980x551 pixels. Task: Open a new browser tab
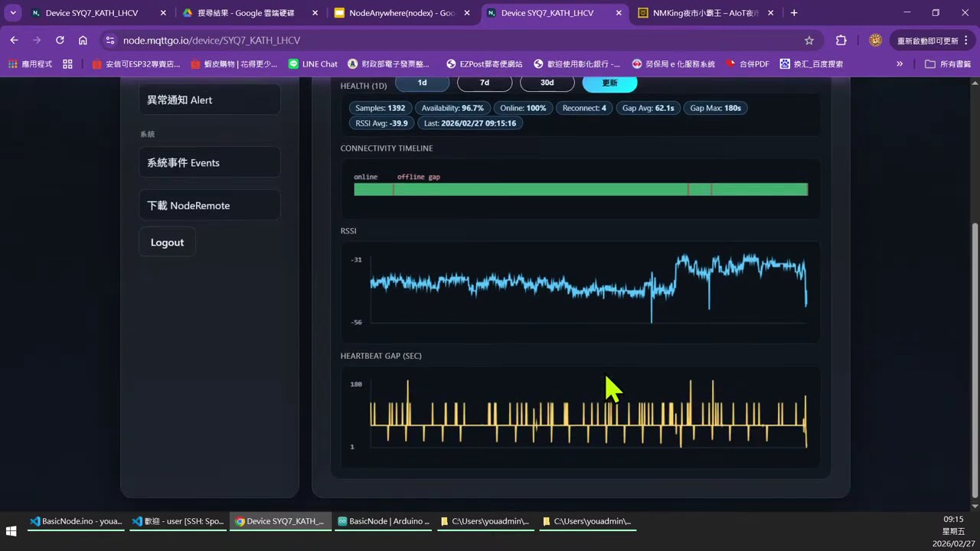tap(794, 13)
